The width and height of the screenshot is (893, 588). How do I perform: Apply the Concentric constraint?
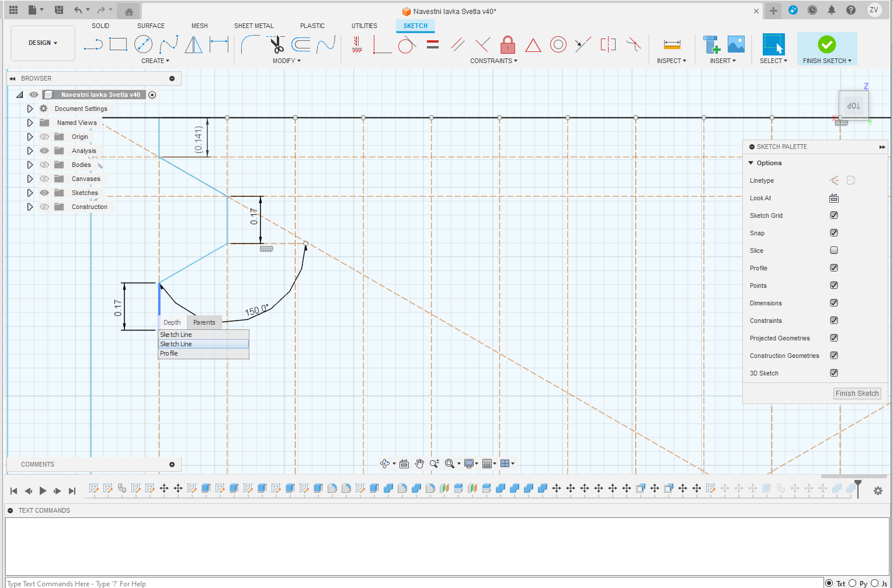click(558, 45)
